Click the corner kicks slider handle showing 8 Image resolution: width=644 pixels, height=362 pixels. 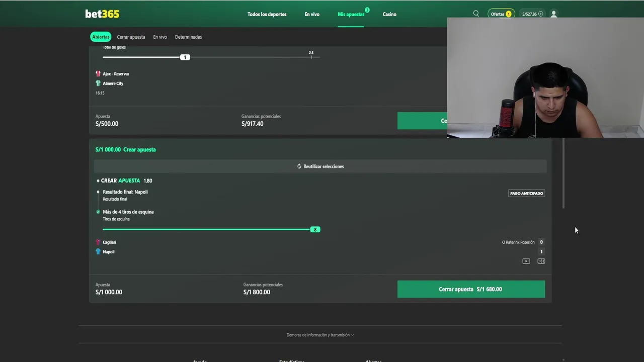point(315,229)
